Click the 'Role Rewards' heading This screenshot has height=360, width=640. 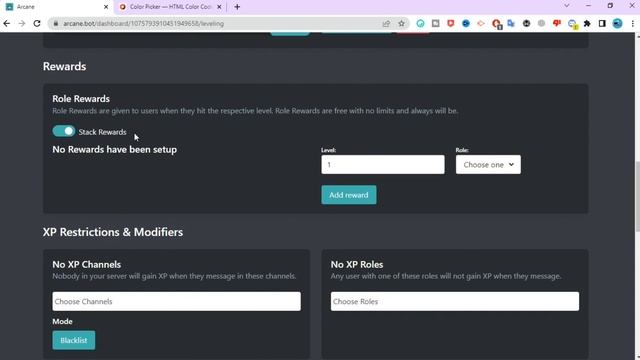(x=81, y=99)
